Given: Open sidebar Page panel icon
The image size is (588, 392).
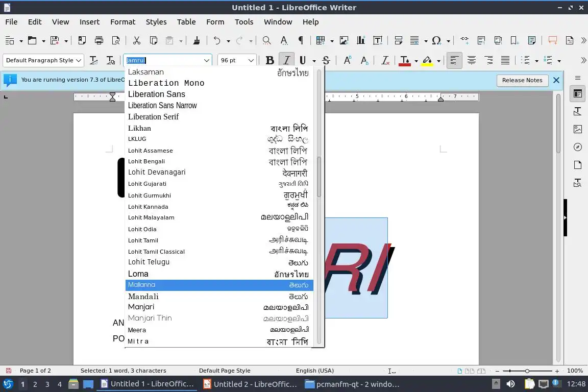Looking at the screenshot, I should pyautogui.click(x=577, y=165).
